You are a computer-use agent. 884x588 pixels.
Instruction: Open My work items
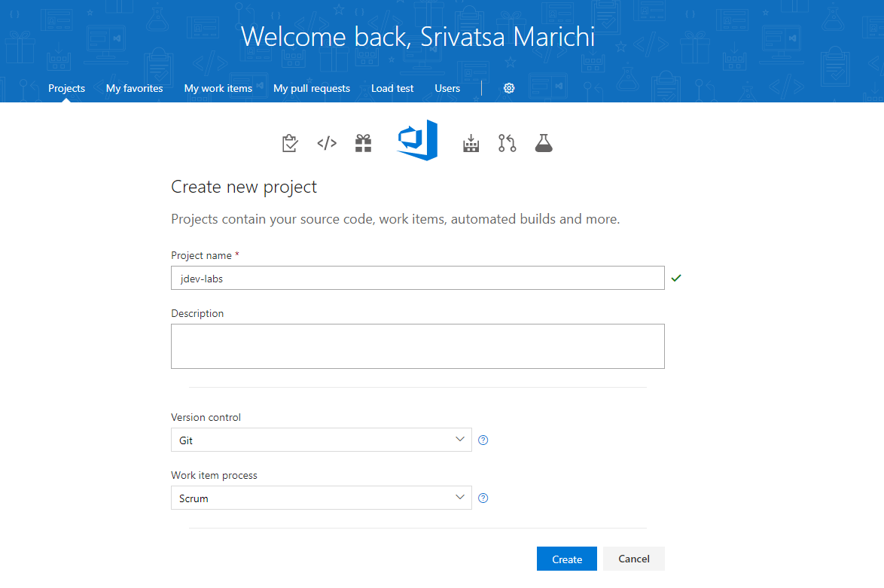pos(218,88)
